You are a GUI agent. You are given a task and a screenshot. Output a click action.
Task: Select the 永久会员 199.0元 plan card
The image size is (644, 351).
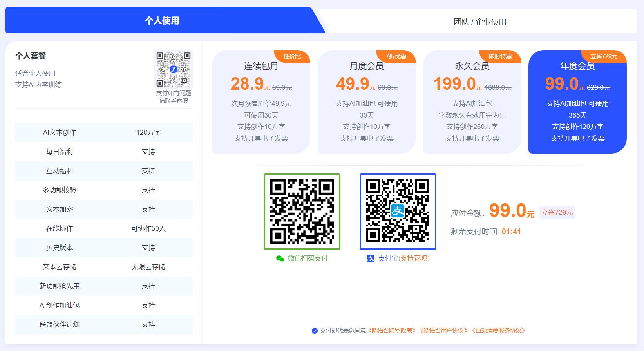tap(472, 101)
